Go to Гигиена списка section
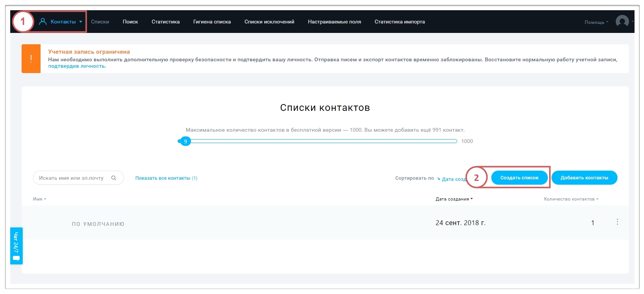644x294 pixels. click(x=212, y=22)
